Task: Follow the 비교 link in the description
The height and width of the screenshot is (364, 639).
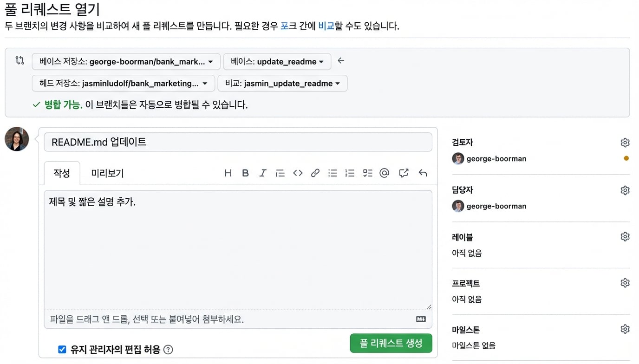Action: [326, 26]
